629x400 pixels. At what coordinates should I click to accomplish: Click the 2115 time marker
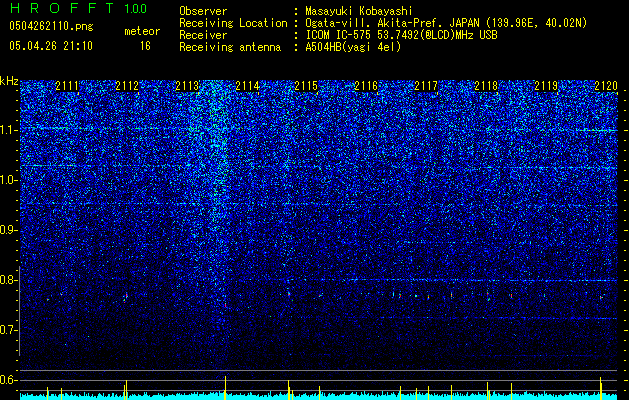click(x=306, y=86)
